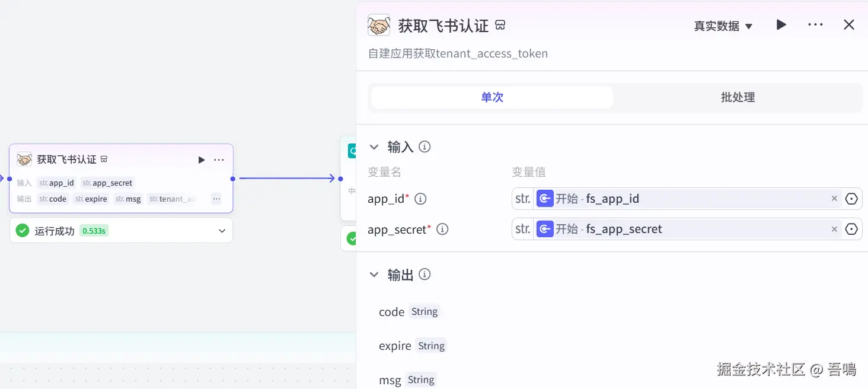Click the 开始 icon in app_id value
This screenshot has height=389, width=868.
(545, 199)
